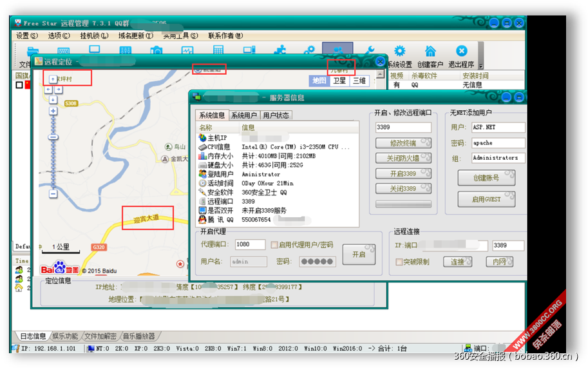Select the 日志信息 bottom tab

pos(33,336)
